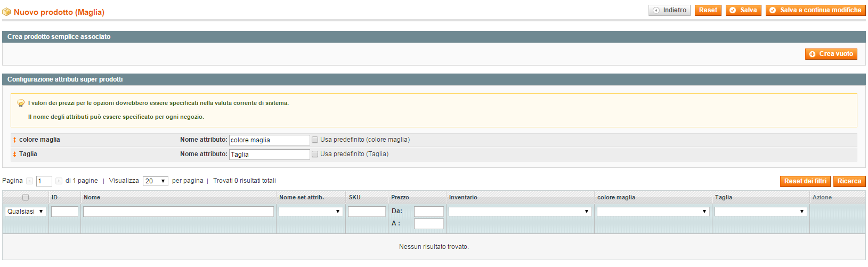Sort the grid by the SKU column header
868x267 pixels.
[355, 197]
